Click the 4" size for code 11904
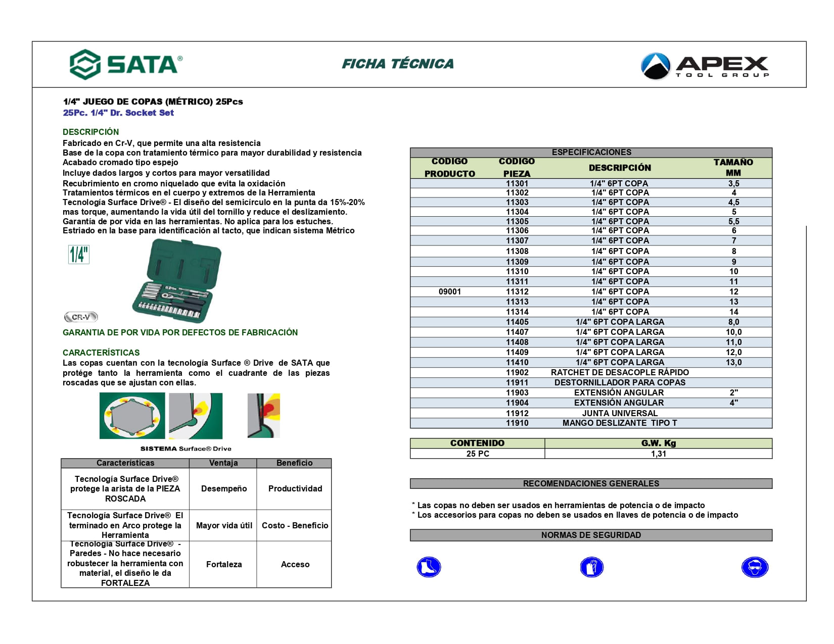Image resolution: width=834 pixels, height=644 pixels. pyautogui.click(x=734, y=403)
